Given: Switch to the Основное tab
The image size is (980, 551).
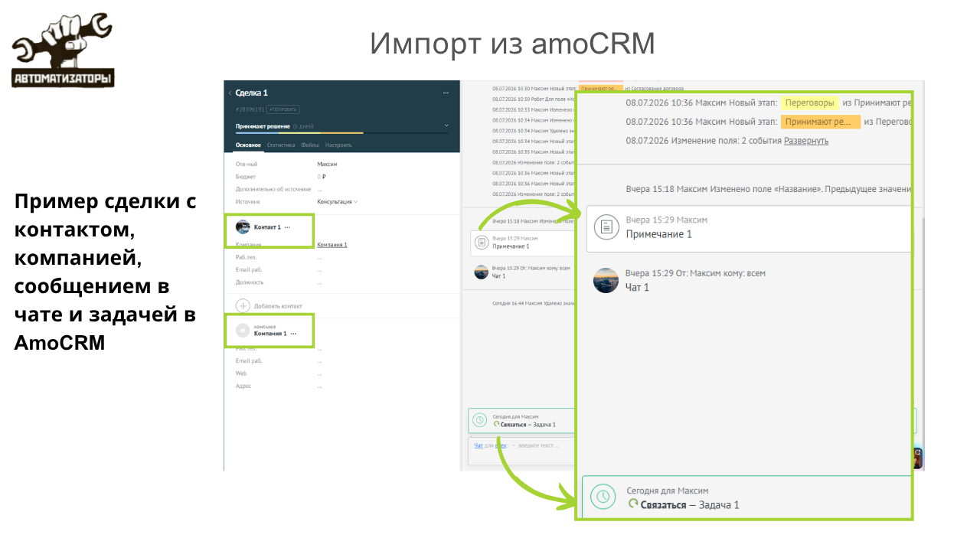Looking at the screenshot, I should pos(248,145).
